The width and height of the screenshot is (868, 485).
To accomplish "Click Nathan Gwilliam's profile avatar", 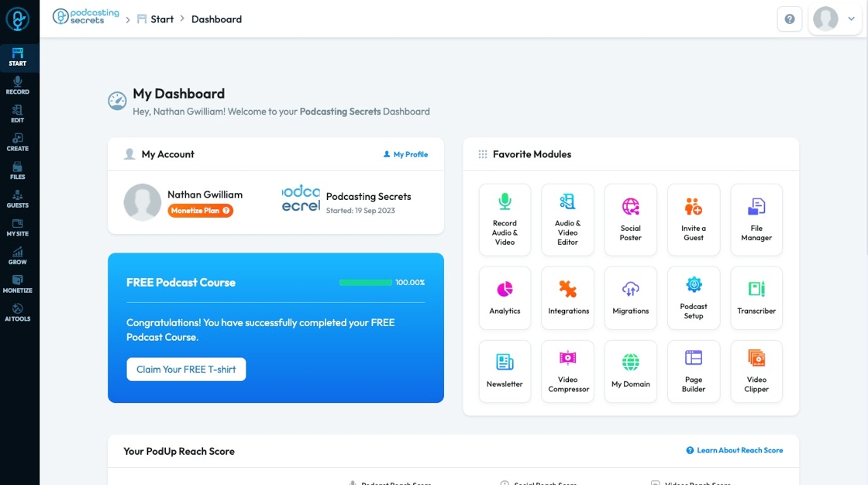I will [x=143, y=202].
